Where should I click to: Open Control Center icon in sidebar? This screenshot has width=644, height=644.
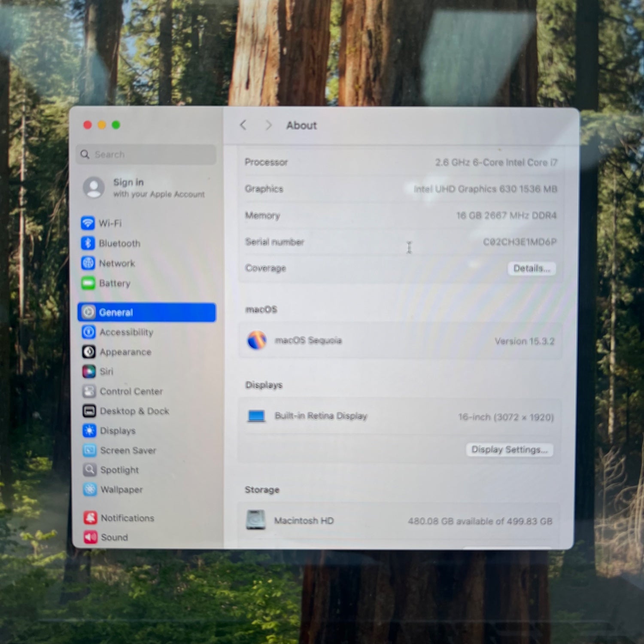(x=89, y=391)
